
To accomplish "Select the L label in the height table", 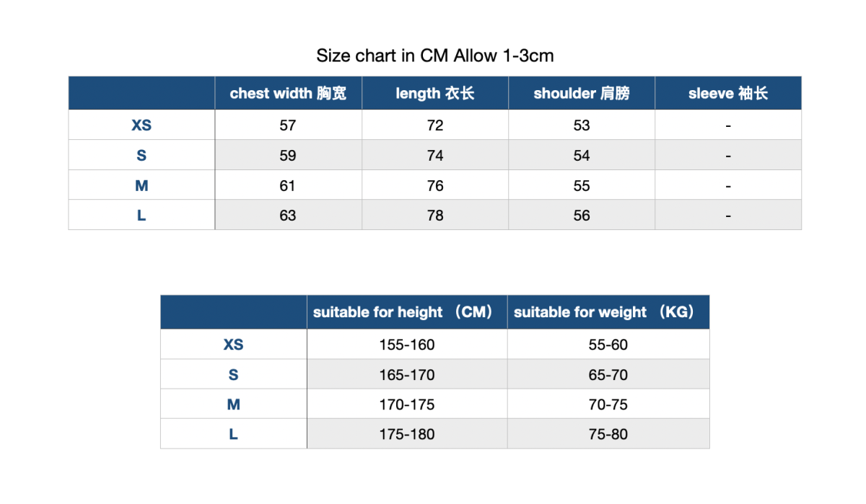I will click(233, 434).
